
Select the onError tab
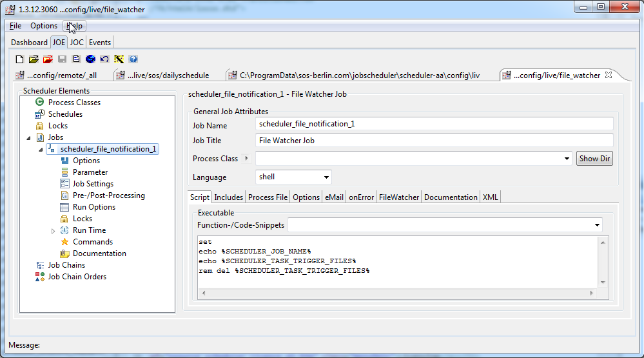click(362, 197)
